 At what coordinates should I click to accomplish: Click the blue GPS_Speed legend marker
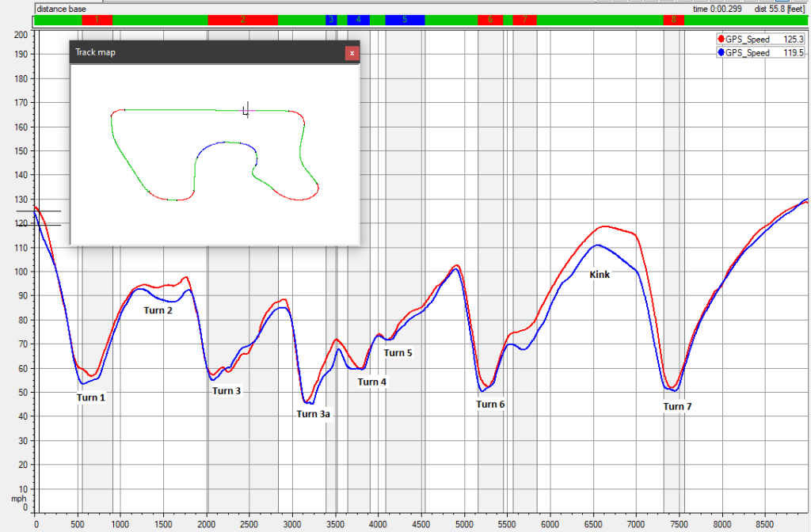click(x=721, y=52)
